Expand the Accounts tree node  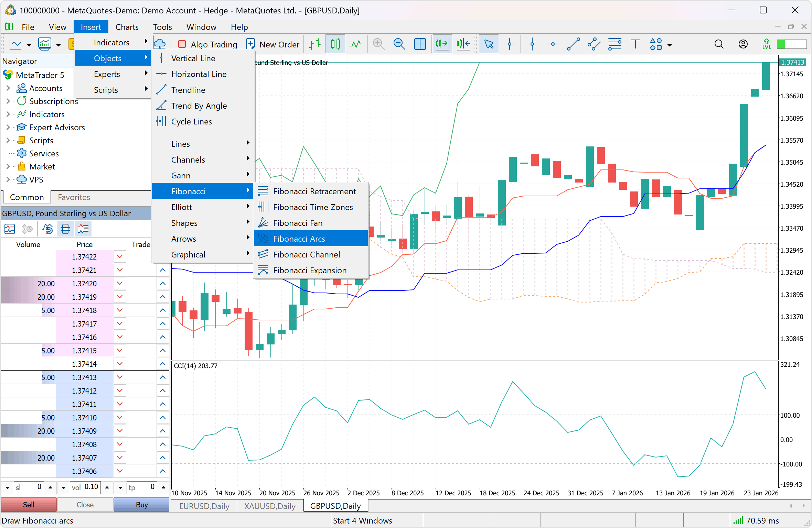8,88
